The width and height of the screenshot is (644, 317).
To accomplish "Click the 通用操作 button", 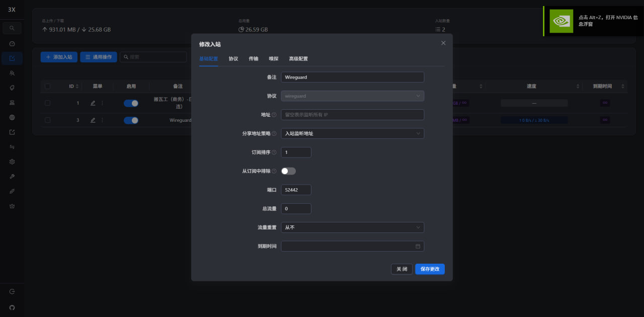I will pos(99,57).
